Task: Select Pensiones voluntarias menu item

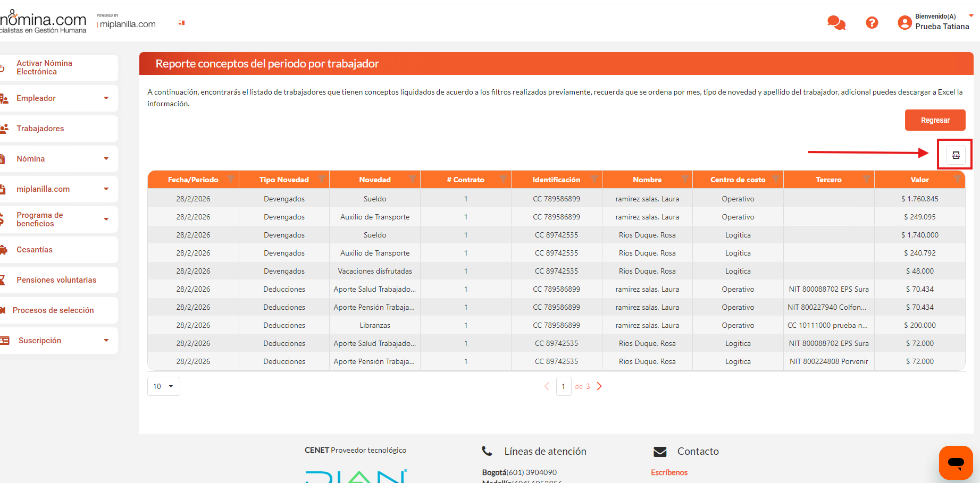Action: (56, 280)
